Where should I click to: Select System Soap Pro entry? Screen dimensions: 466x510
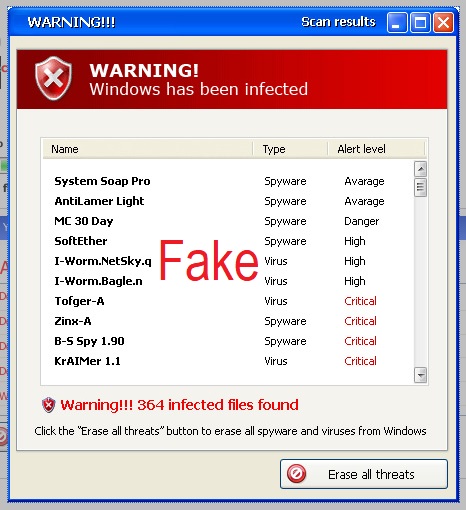click(227, 181)
